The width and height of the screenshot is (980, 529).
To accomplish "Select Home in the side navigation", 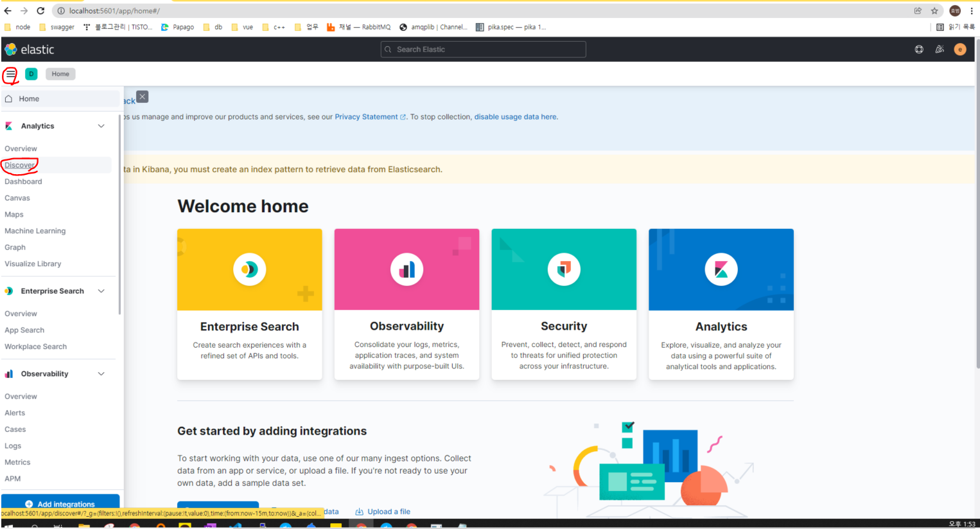I will click(x=61, y=99).
